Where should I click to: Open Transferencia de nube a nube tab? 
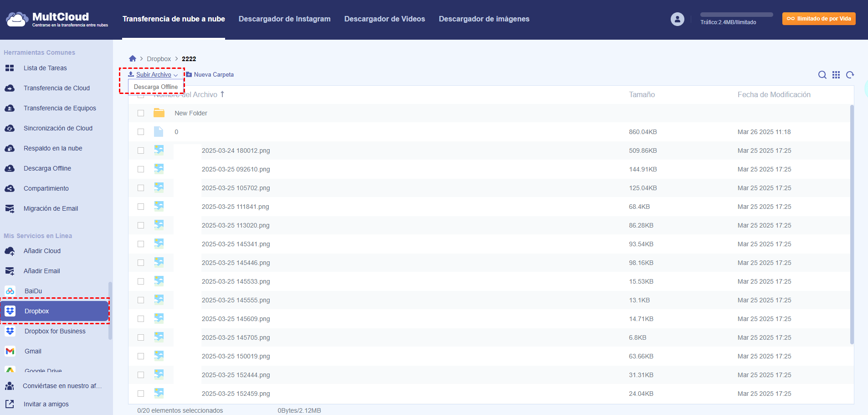pyautogui.click(x=174, y=19)
